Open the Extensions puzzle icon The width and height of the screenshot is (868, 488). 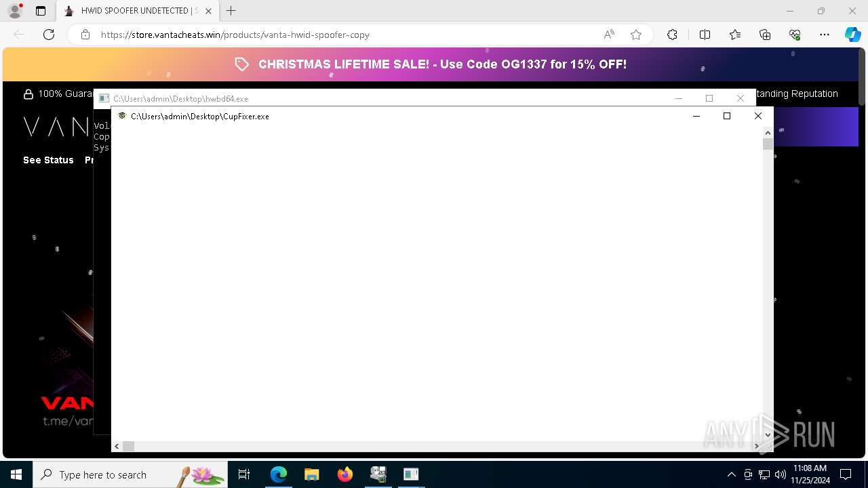672,35
